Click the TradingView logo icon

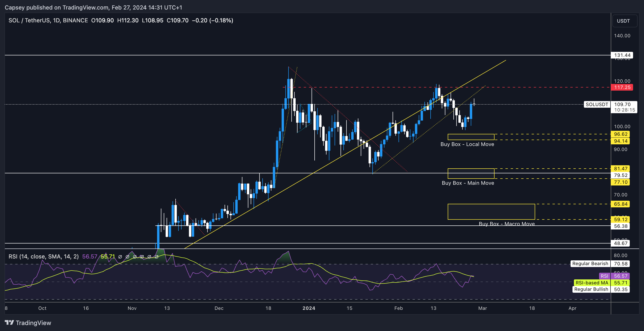click(9, 322)
